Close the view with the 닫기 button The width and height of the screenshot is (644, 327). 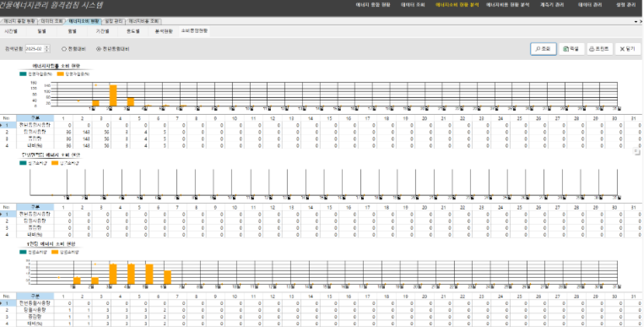tap(628, 48)
